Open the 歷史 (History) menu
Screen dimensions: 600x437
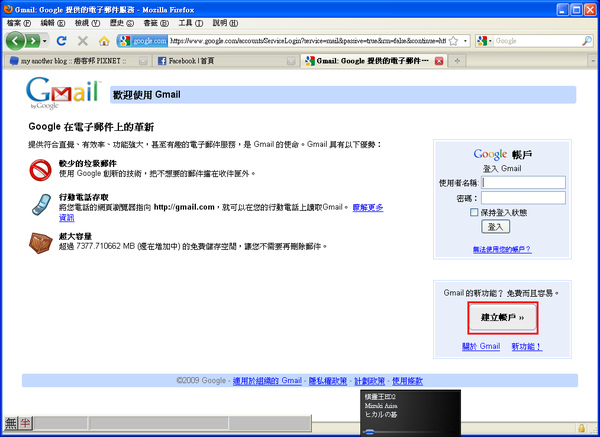(x=122, y=23)
